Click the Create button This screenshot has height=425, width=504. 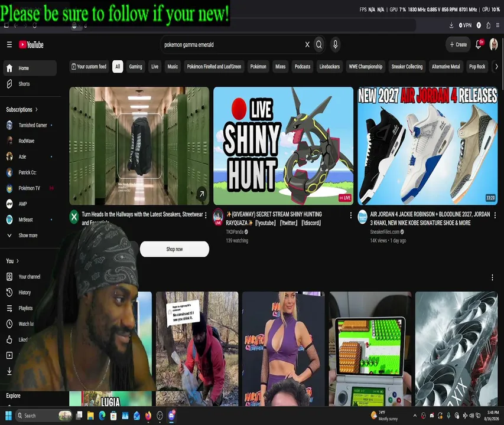pyautogui.click(x=458, y=45)
